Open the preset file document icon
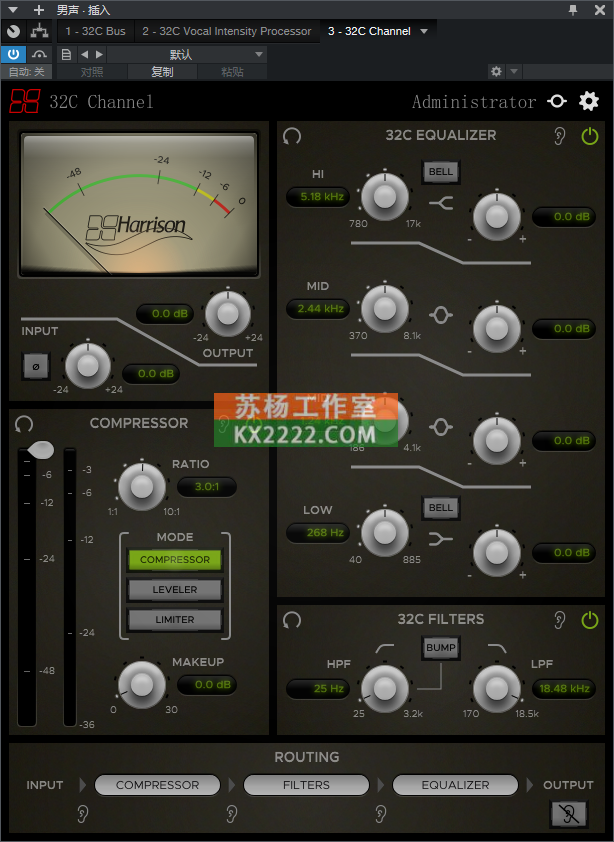Image resolution: width=614 pixels, height=842 pixels. coord(66,54)
